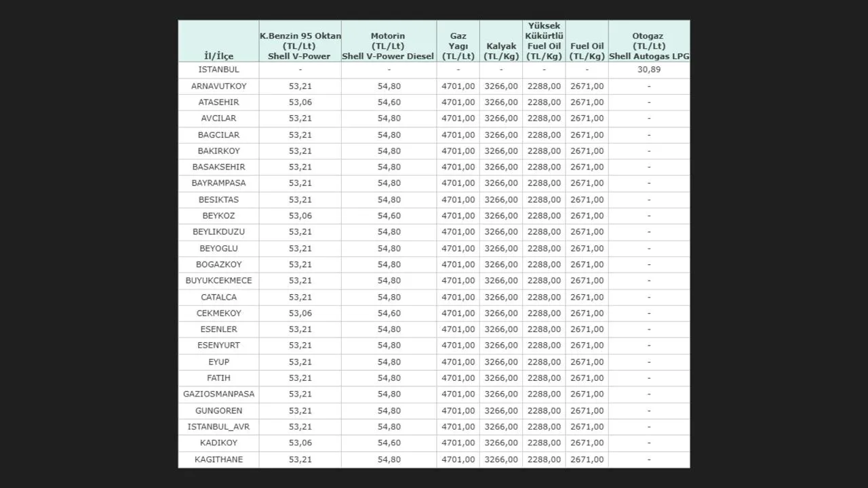Click CEKMEKOY benzin price 53,06

(300, 313)
